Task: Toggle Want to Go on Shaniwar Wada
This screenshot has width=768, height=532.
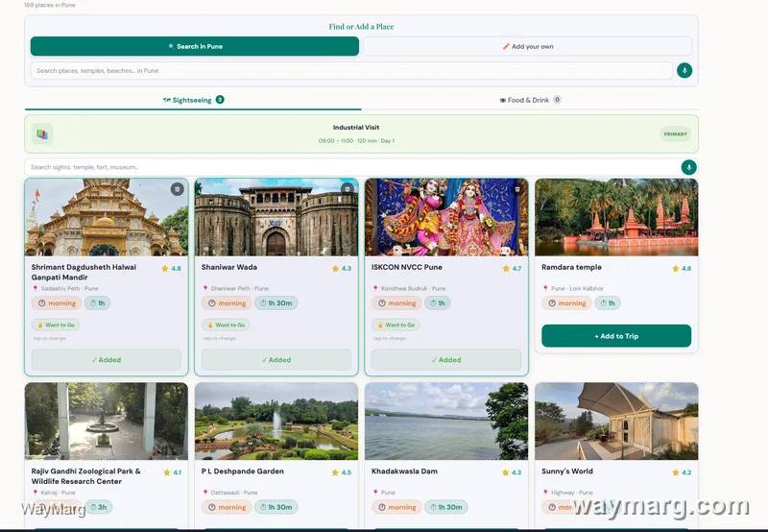Action: point(226,325)
